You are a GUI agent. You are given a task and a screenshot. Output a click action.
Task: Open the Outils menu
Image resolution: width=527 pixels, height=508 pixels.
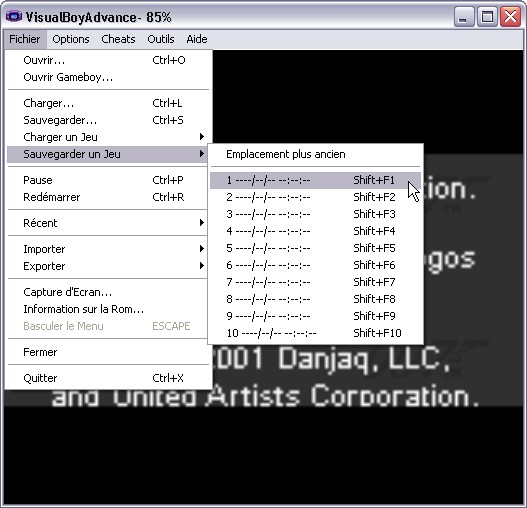pos(161,39)
